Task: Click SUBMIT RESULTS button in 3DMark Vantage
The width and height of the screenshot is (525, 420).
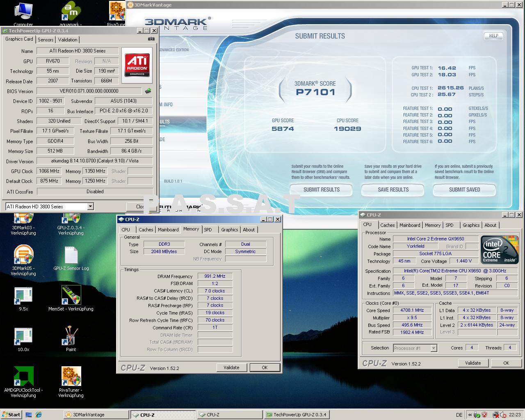Action: coord(321,190)
